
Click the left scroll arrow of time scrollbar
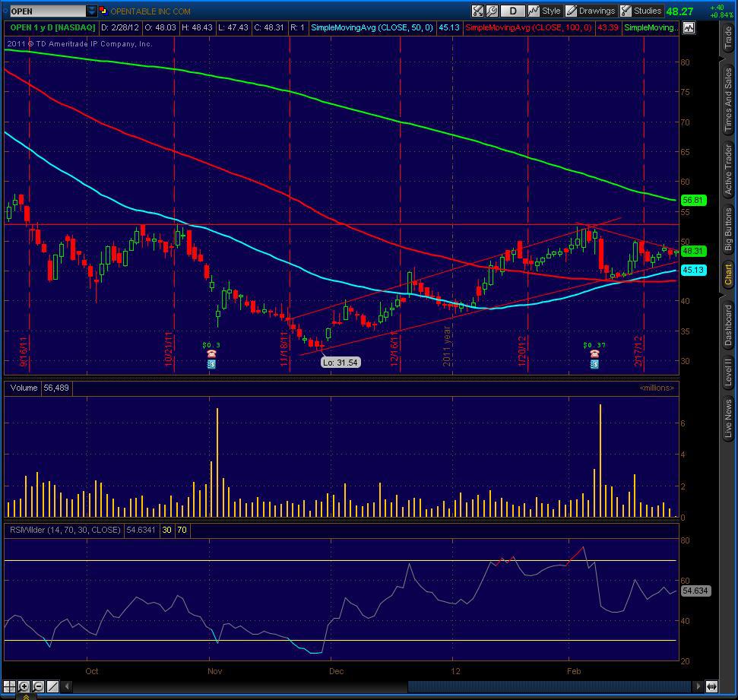click(x=67, y=686)
